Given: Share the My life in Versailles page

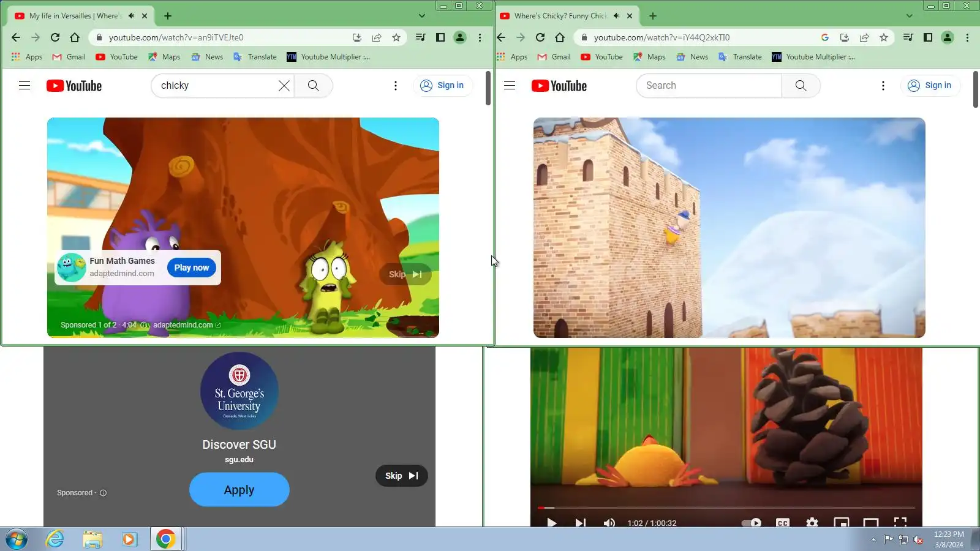Looking at the screenshot, I should click(377, 37).
